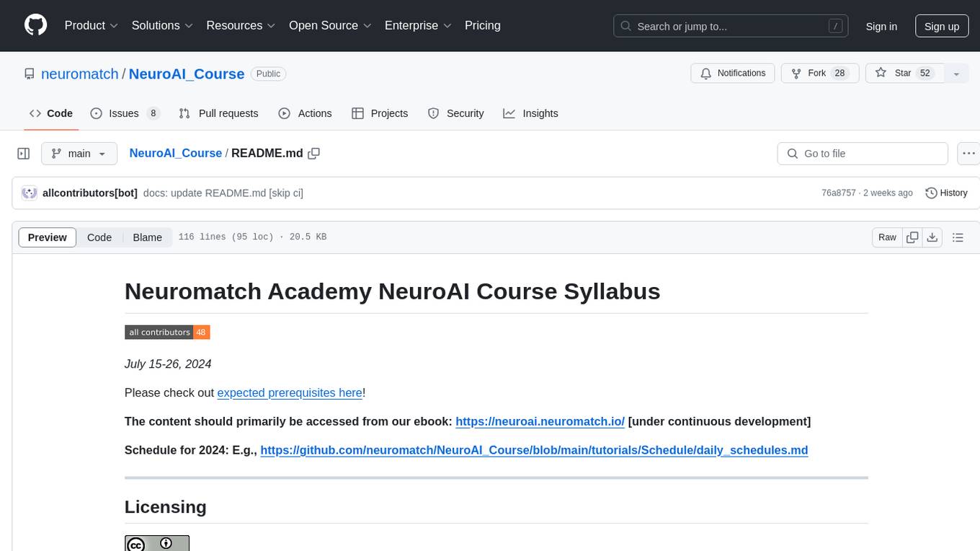Star the repository
Screen dimensions: 980x551
pyautogui.click(x=904, y=74)
